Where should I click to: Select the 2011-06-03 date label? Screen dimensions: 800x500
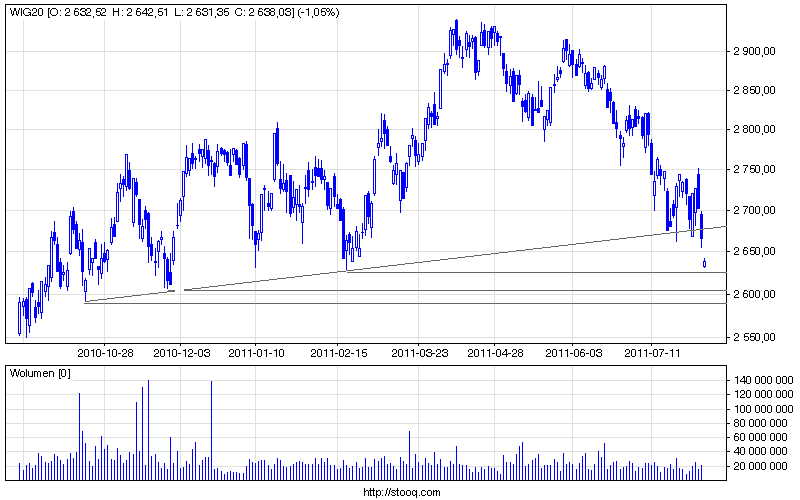coord(574,353)
